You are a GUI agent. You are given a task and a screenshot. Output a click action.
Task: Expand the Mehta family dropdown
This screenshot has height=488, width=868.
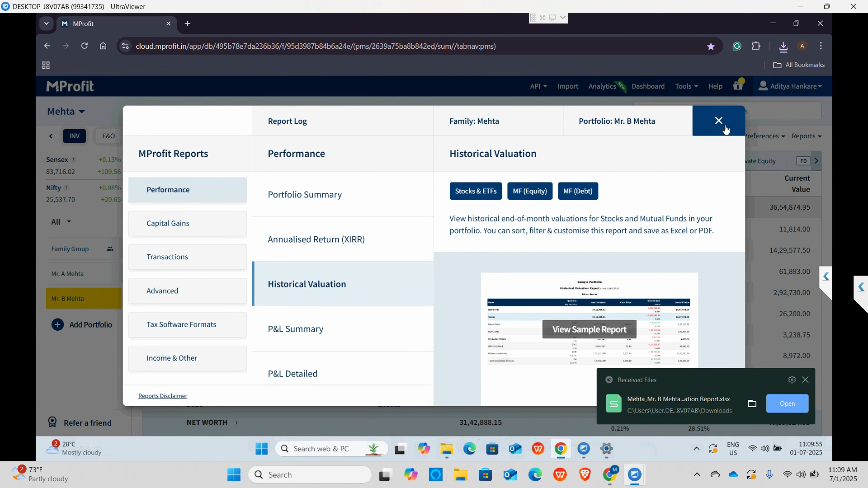(66, 111)
